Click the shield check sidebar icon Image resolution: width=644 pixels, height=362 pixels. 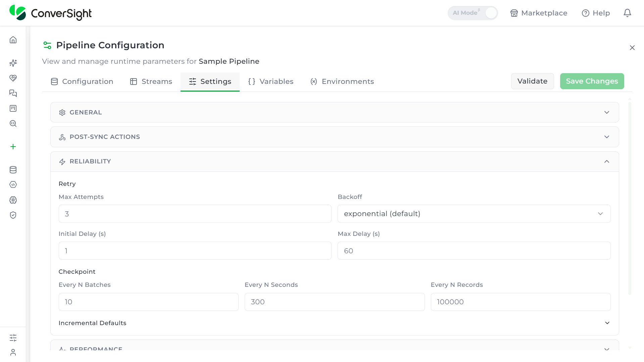click(x=13, y=215)
